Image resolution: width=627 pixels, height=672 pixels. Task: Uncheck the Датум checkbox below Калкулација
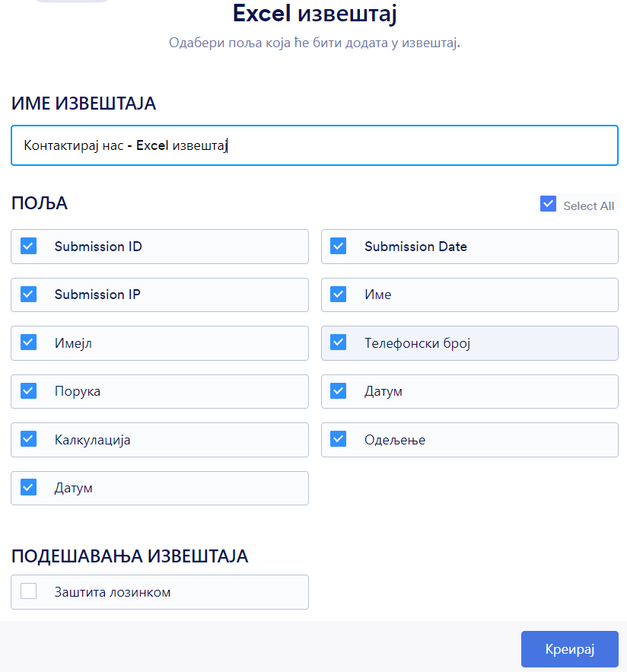29,487
